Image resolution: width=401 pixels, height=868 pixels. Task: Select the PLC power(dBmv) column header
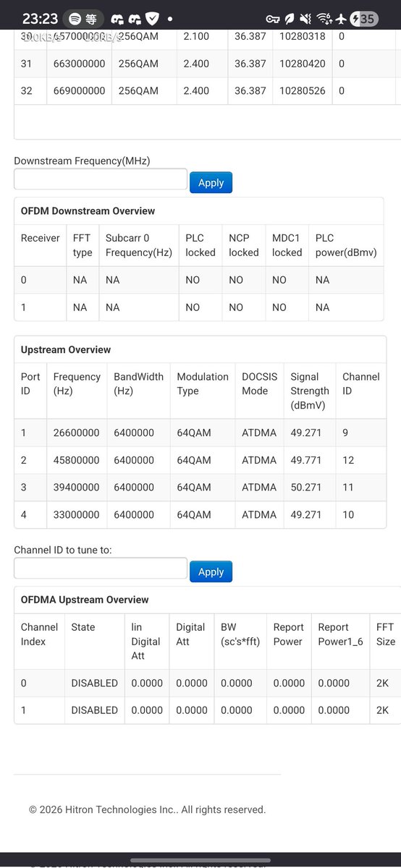pyautogui.click(x=346, y=245)
